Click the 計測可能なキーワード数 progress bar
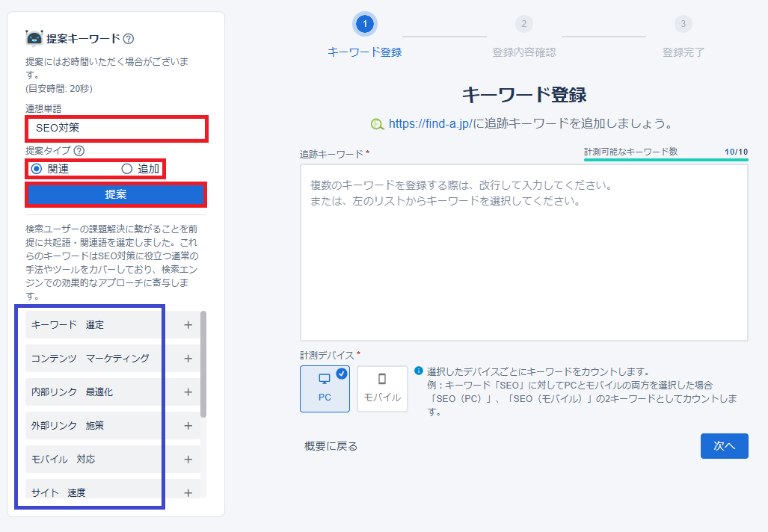 click(666, 160)
